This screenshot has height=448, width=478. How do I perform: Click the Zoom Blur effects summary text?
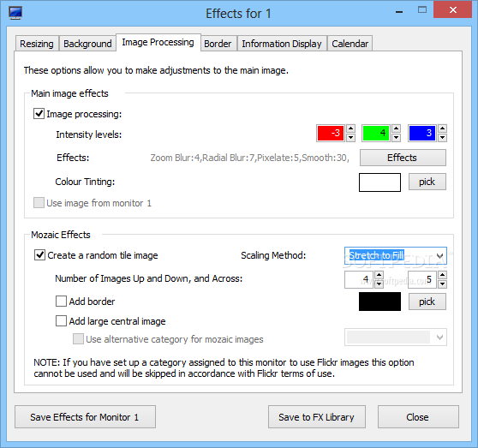249,158
